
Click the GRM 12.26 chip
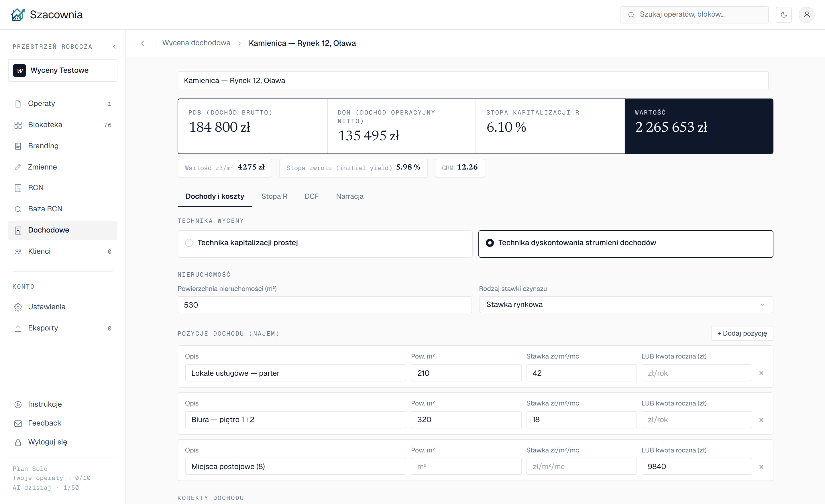460,168
